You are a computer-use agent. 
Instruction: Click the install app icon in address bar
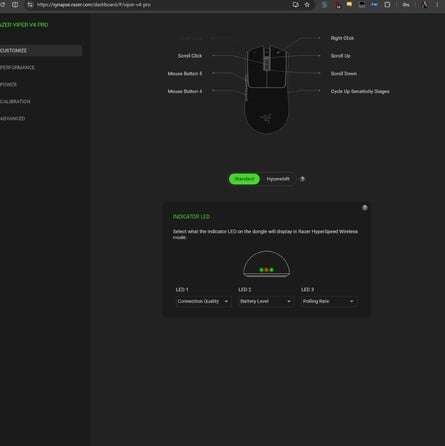(x=295, y=5)
